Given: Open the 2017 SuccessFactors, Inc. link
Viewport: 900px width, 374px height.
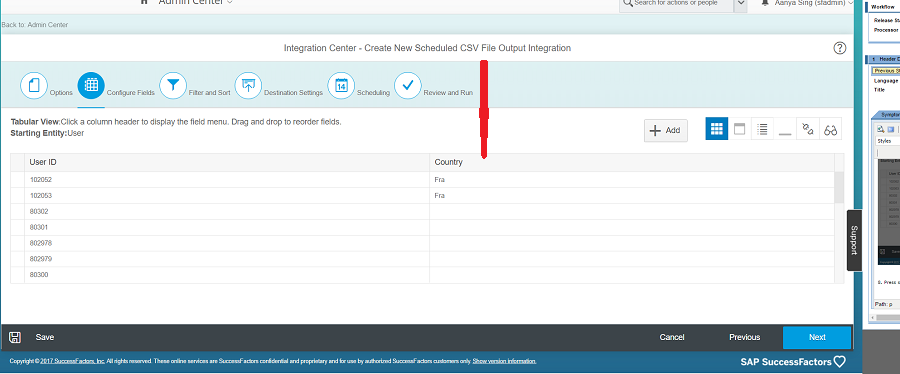Looking at the screenshot, I should (x=73, y=361).
